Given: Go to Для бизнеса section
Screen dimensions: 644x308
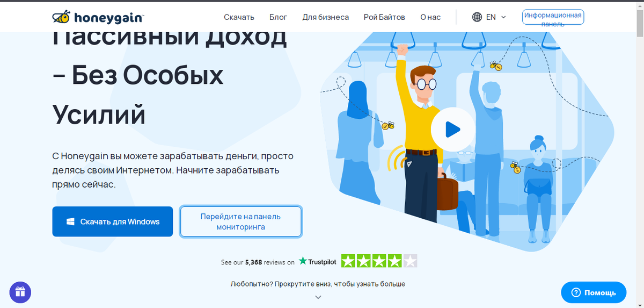Looking at the screenshot, I should point(325,17).
